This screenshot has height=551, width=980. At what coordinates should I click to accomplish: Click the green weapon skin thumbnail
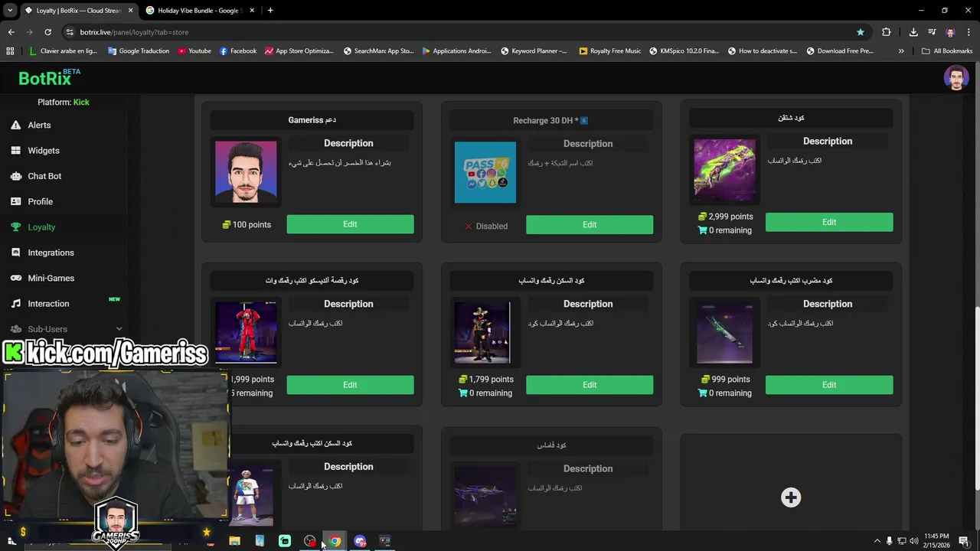[724, 170]
